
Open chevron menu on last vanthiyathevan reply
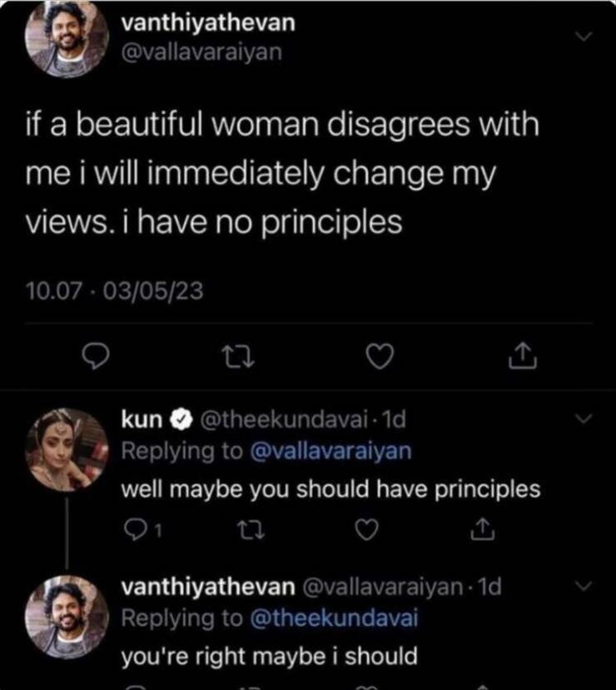[x=584, y=588]
